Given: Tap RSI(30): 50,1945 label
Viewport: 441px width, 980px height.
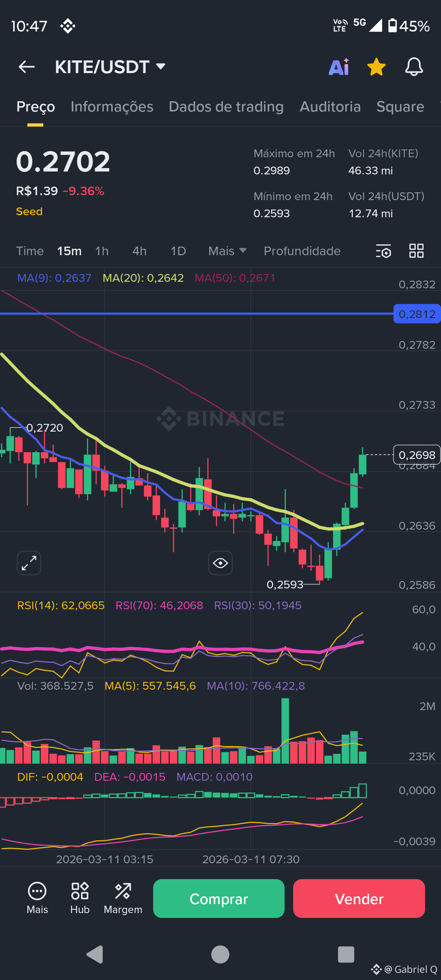Looking at the screenshot, I should (258, 606).
